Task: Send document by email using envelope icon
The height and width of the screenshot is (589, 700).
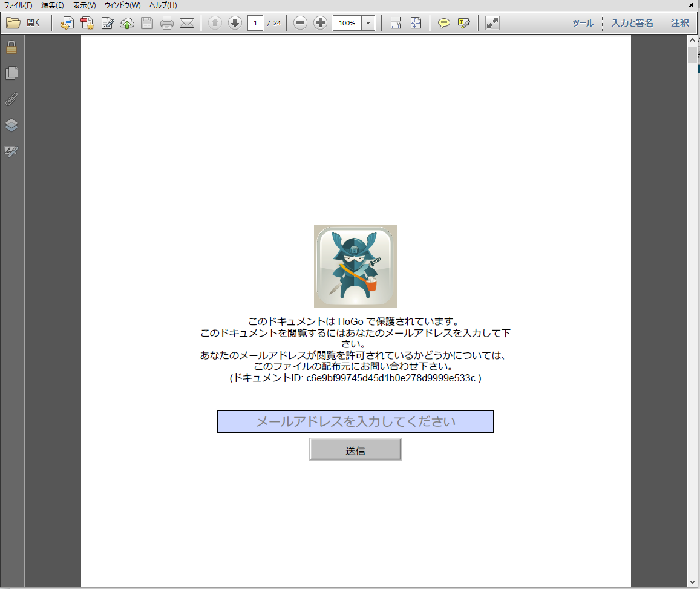Action: point(187,23)
